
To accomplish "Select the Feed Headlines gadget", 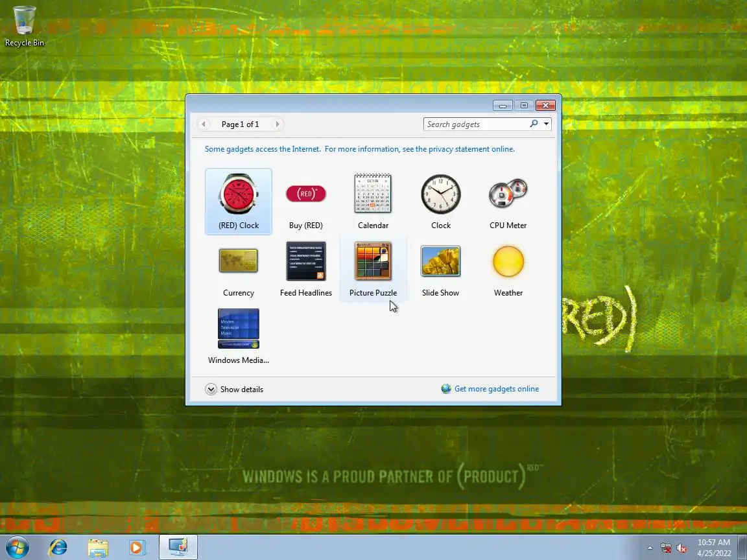I will (x=306, y=268).
